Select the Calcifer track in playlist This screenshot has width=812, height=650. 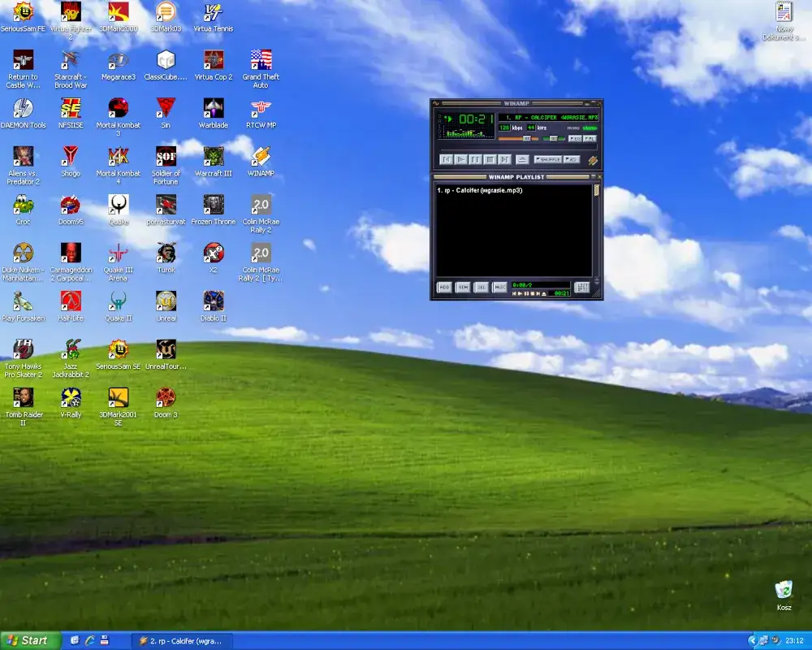pos(479,190)
